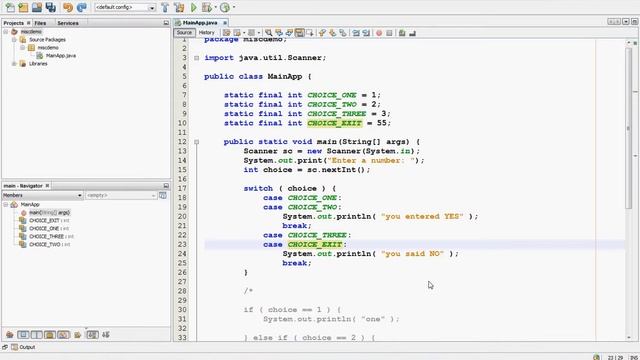Screen dimensions: 640x360
Task: Click the New Project toolbar icon
Action: 23,7
